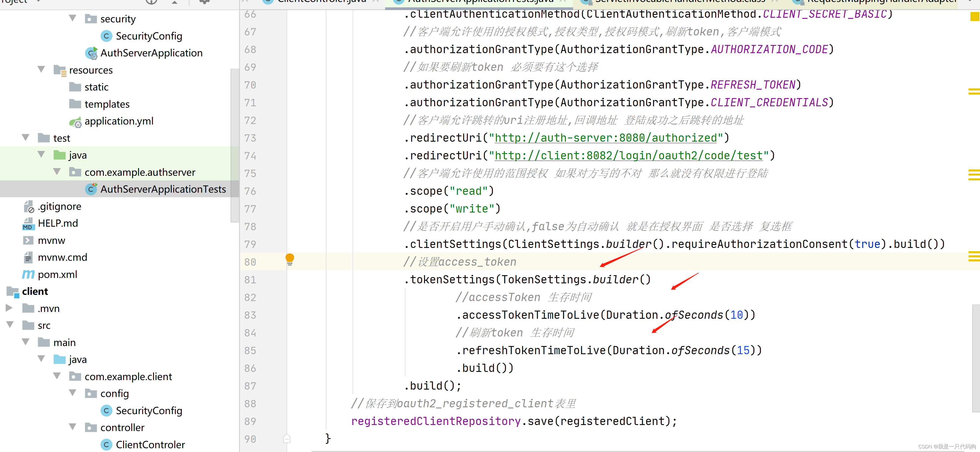Click the client:8082 login oauth2 URL link
This screenshot has height=452, width=980.
628,156
